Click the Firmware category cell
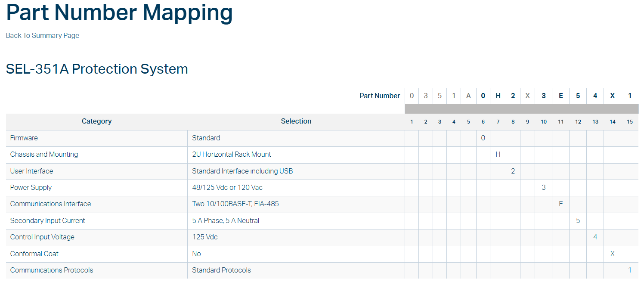This screenshot has height=282, width=644. click(97, 138)
